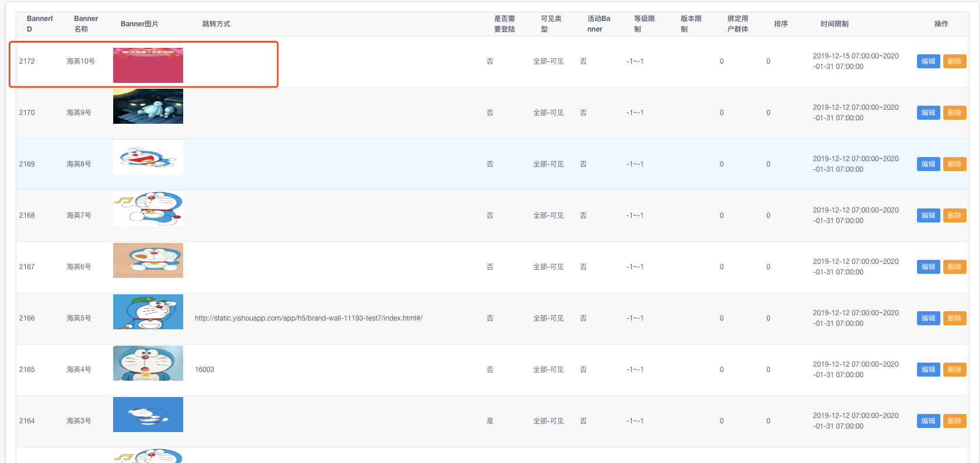Open the Doraemon hat image of 海英5号
980x463 pixels.
coord(148,312)
